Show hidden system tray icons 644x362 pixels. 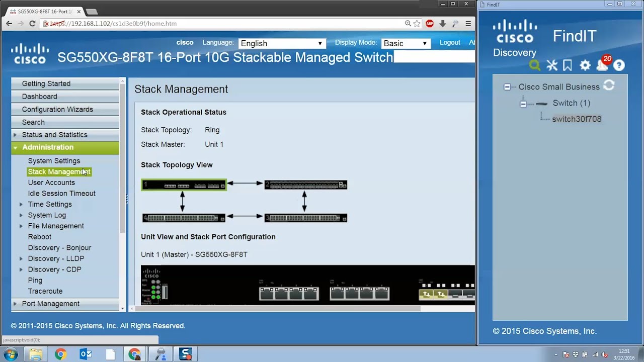[556, 354]
